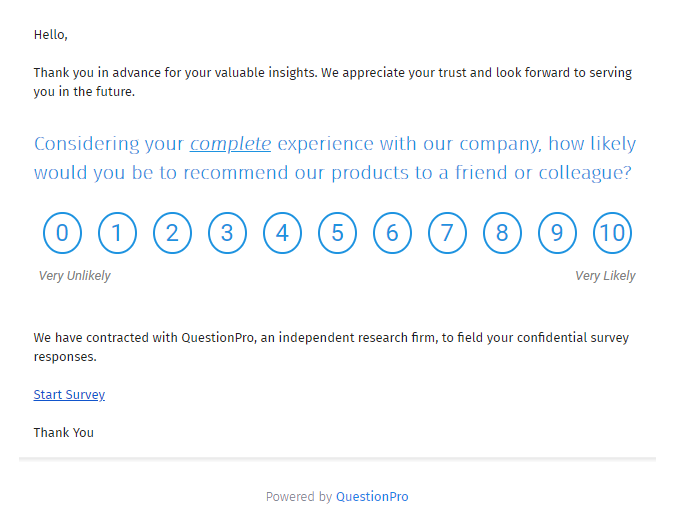Click the underlined word complete
The height and width of the screenshot is (518, 676).
(230, 144)
